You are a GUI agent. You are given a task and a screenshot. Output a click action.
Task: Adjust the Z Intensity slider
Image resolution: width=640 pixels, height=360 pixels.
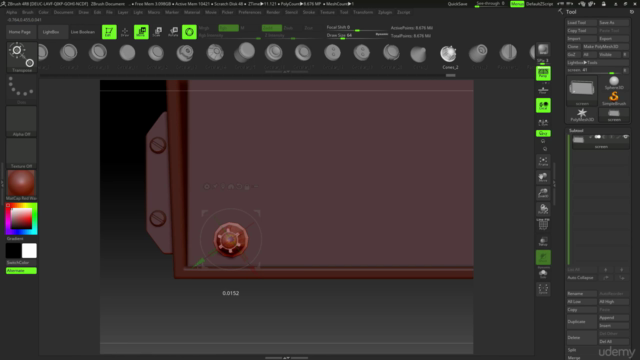(292, 36)
